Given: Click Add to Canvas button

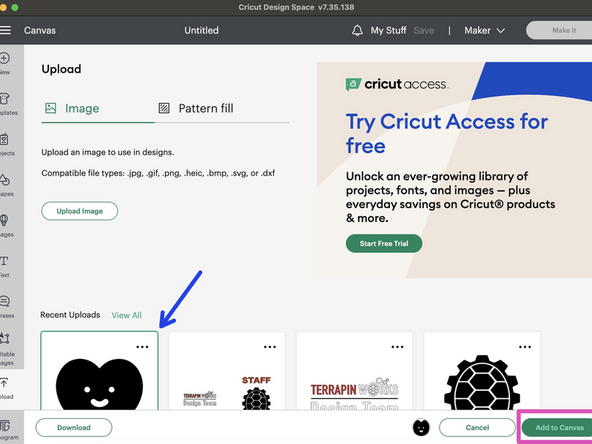Looking at the screenshot, I should [x=557, y=427].
